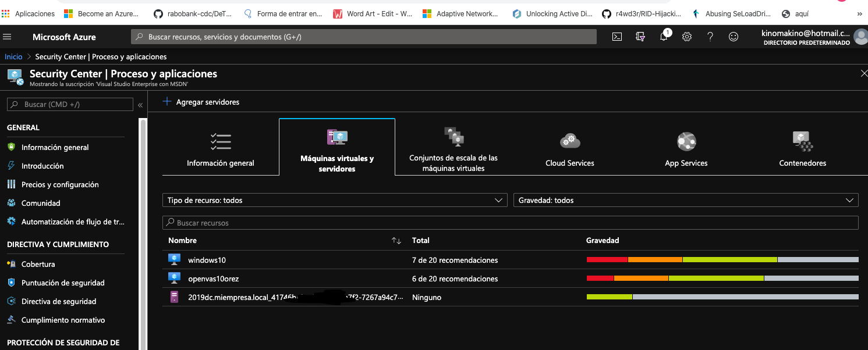Open 'Puntuación de seguridad' in sidebar
Image resolution: width=868 pixels, height=350 pixels.
tap(63, 283)
